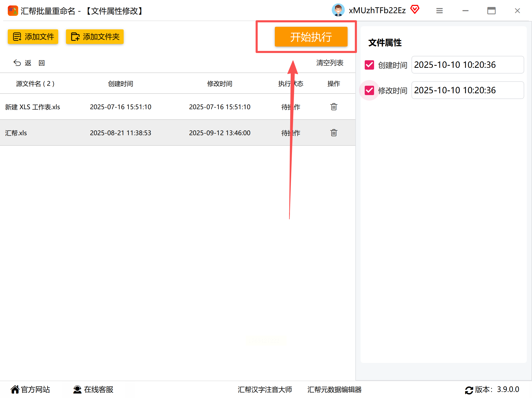Open 在线客服 support
The image size is (532, 398).
tap(94, 389)
